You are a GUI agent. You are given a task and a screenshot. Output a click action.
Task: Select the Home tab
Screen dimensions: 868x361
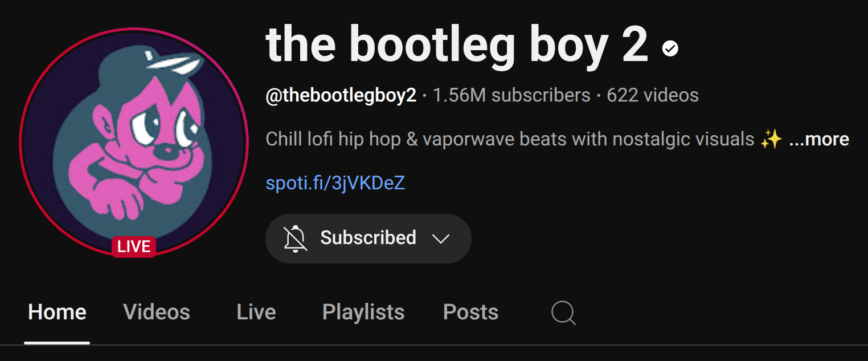57,312
